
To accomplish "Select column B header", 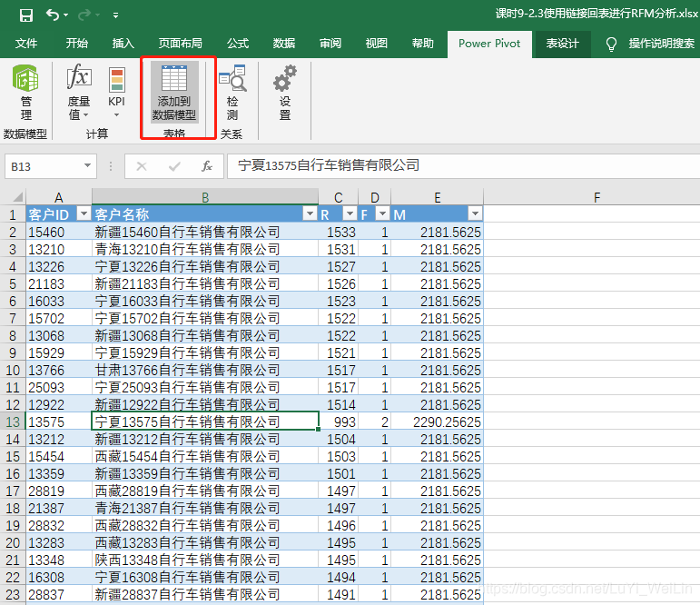I will click(x=205, y=197).
